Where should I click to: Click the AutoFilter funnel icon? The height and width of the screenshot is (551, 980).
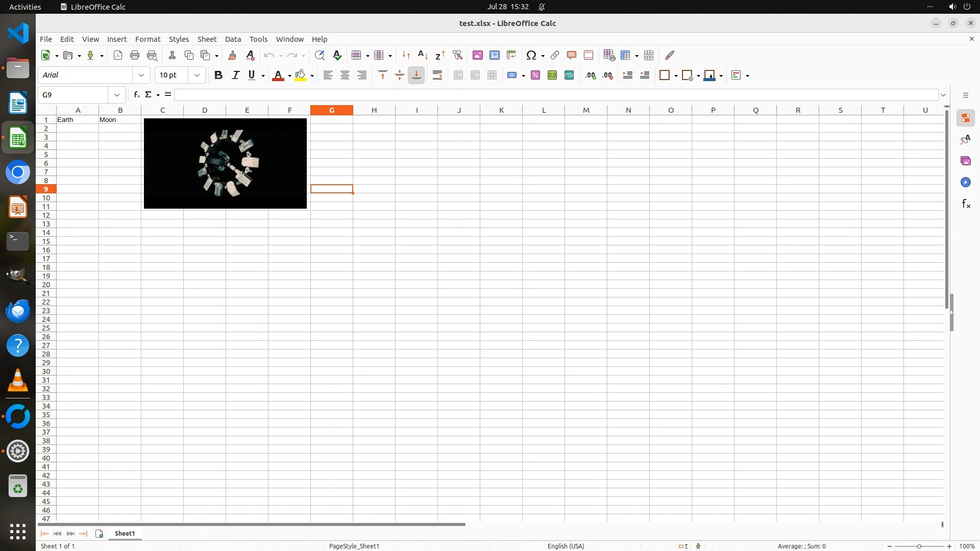(x=457, y=55)
